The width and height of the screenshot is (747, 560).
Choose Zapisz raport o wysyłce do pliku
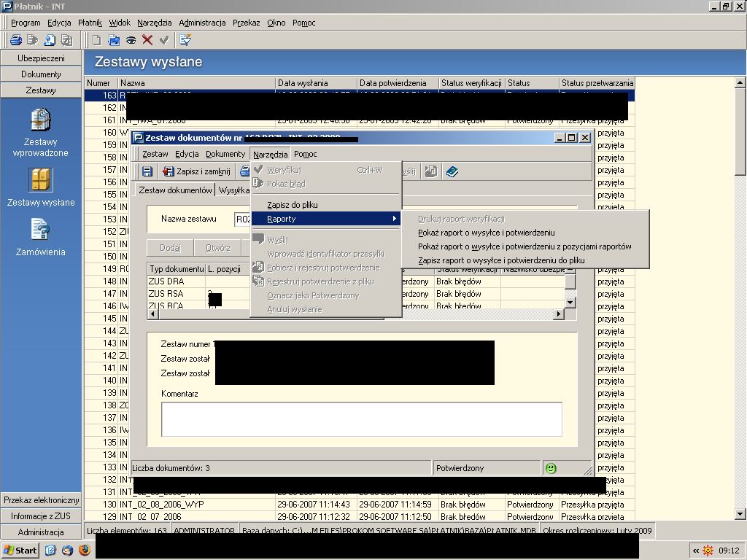(501, 260)
